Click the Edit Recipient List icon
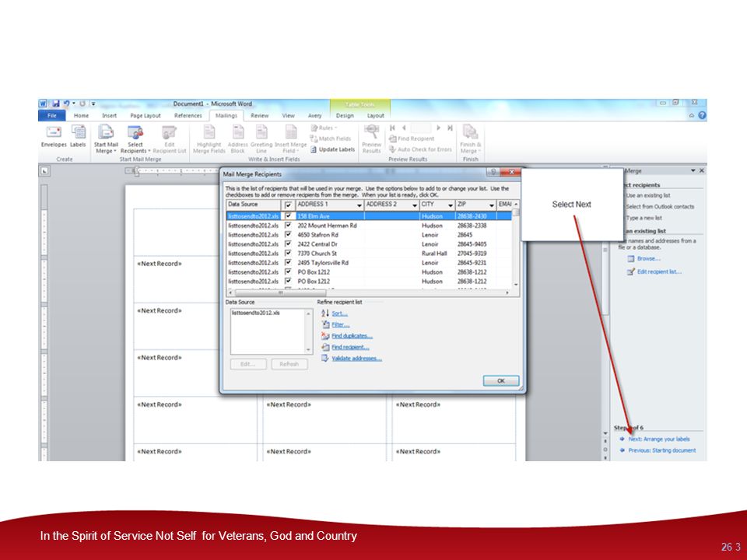 pyautogui.click(x=170, y=139)
